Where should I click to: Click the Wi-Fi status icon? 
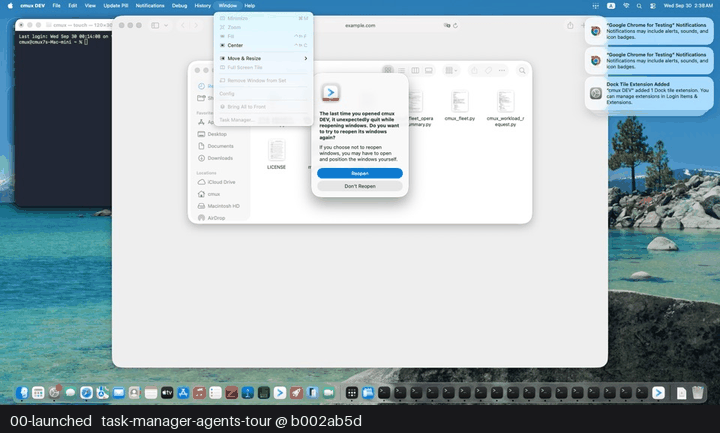625,6
